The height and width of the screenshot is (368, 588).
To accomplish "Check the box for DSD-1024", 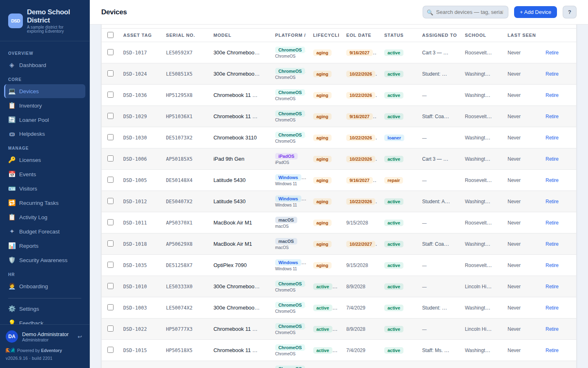I will pos(110,73).
